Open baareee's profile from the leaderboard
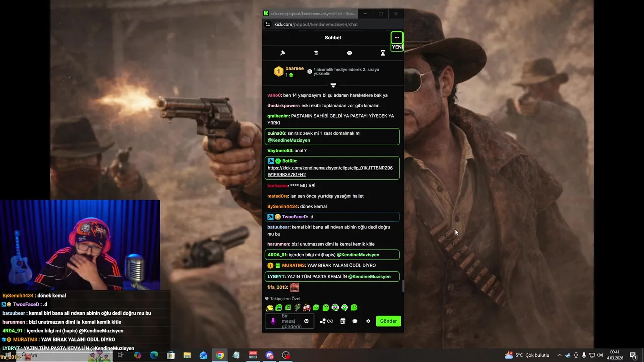The image size is (644, 362). coord(294,68)
